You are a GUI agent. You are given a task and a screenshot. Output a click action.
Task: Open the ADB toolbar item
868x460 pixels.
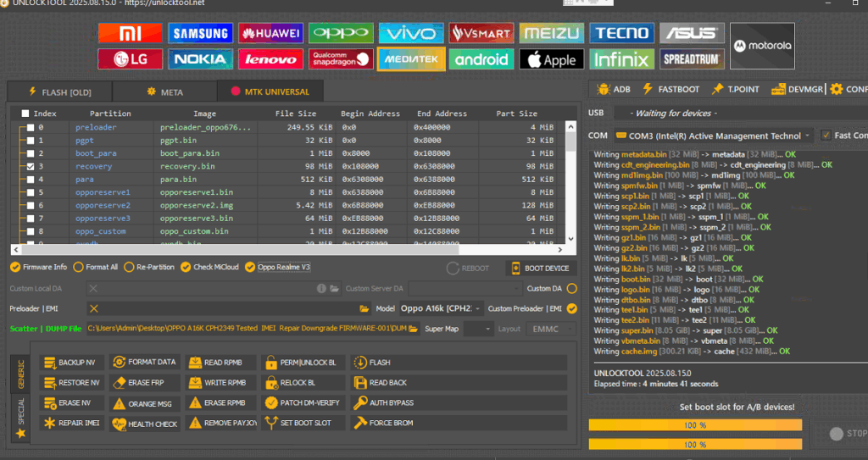point(614,89)
